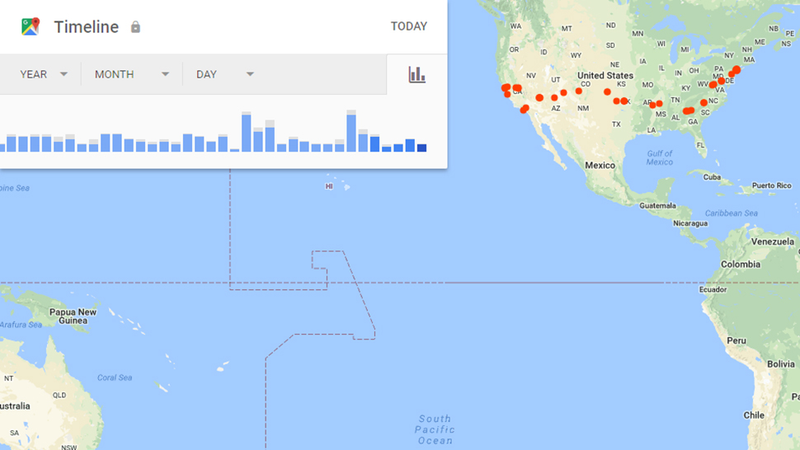Click the red location dot near AZ label
Image resolution: width=800 pixels, height=450 pixels.
554,97
